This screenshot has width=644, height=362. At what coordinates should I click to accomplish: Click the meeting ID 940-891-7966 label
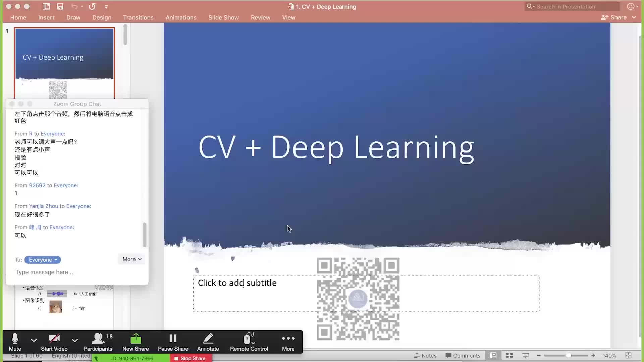[132, 358]
